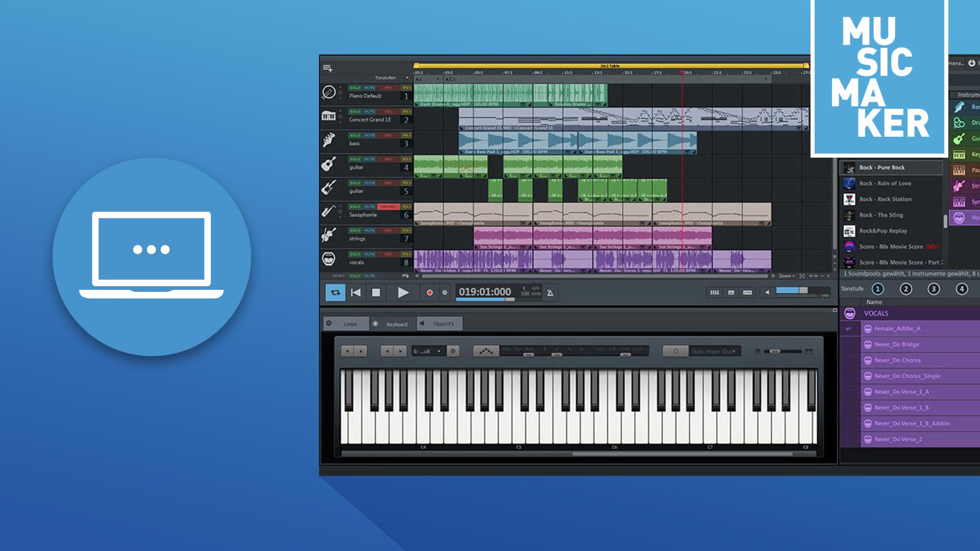
Task: Click the electric guitar icon on track 5
Action: [x=329, y=187]
